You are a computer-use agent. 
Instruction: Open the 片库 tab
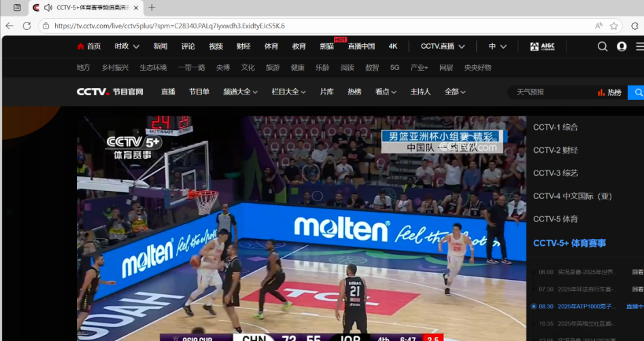click(x=327, y=92)
